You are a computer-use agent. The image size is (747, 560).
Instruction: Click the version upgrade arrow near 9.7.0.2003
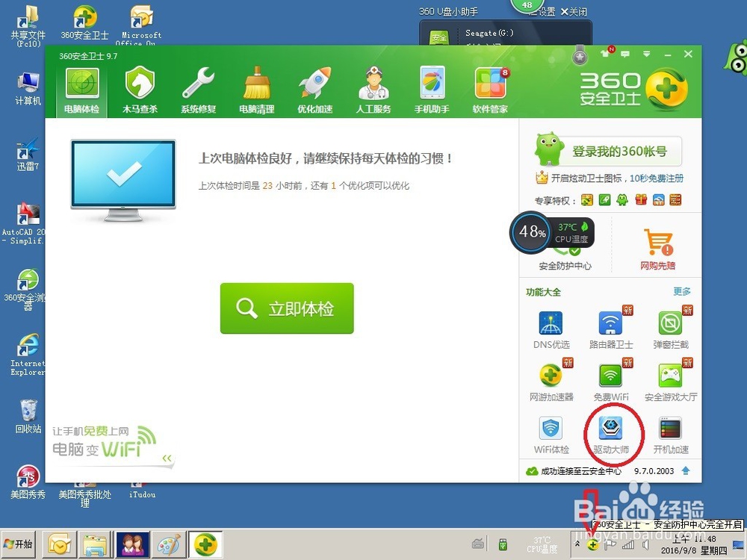click(x=686, y=471)
